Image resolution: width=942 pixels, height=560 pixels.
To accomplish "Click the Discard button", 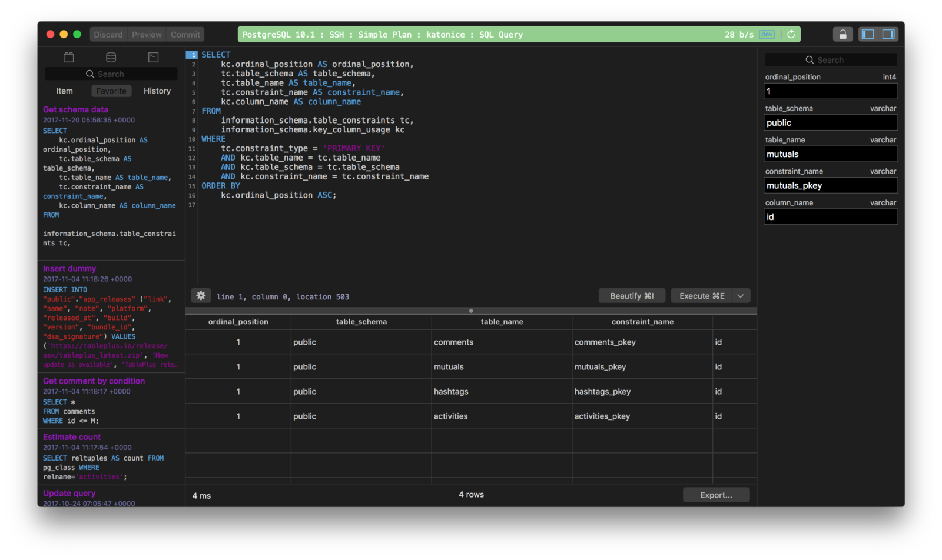I will coord(108,35).
